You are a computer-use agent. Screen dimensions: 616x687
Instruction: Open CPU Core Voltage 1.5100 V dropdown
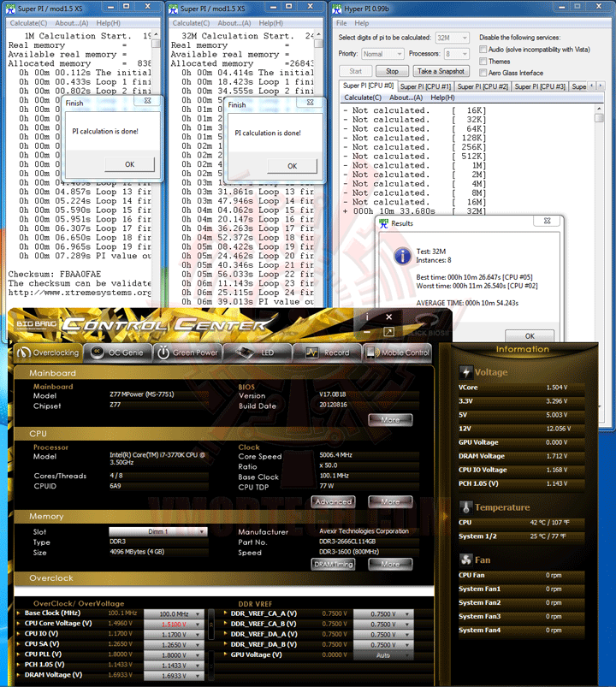174,625
